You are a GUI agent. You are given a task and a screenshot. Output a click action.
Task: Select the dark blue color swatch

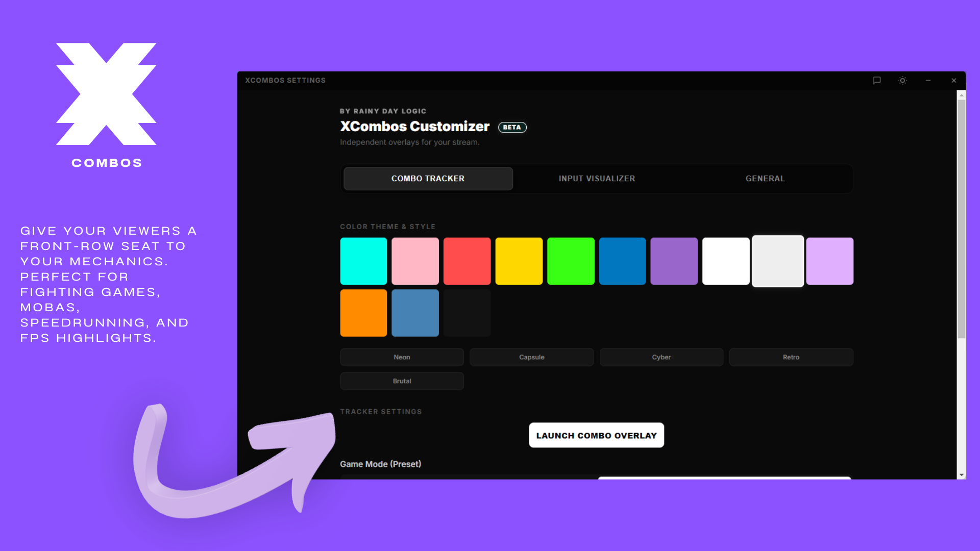point(622,261)
